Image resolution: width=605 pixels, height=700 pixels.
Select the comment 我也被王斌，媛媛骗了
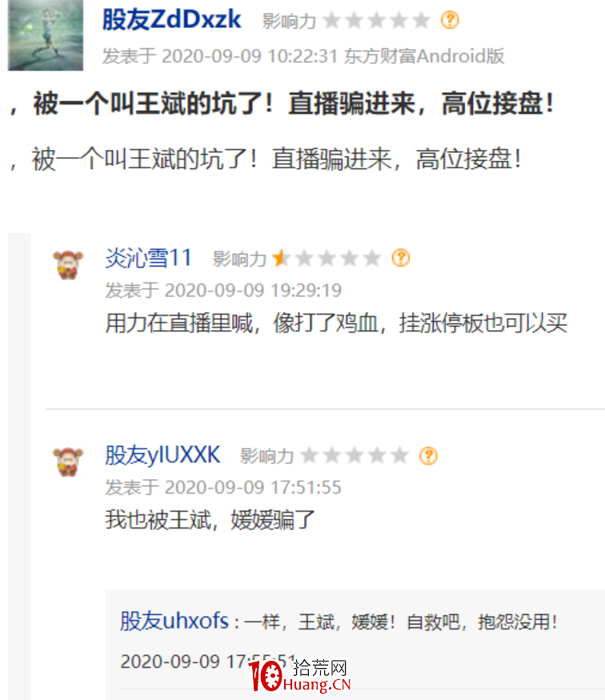210,520
